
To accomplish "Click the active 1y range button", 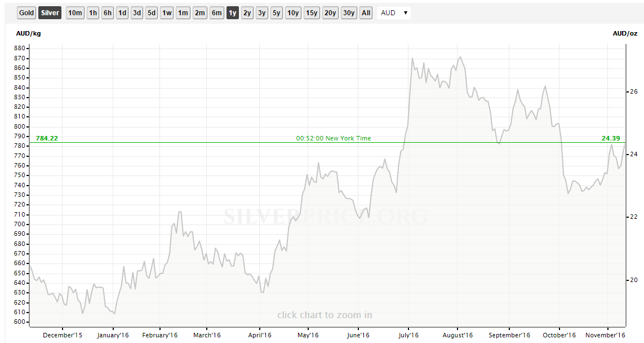I will click(x=233, y=13).
